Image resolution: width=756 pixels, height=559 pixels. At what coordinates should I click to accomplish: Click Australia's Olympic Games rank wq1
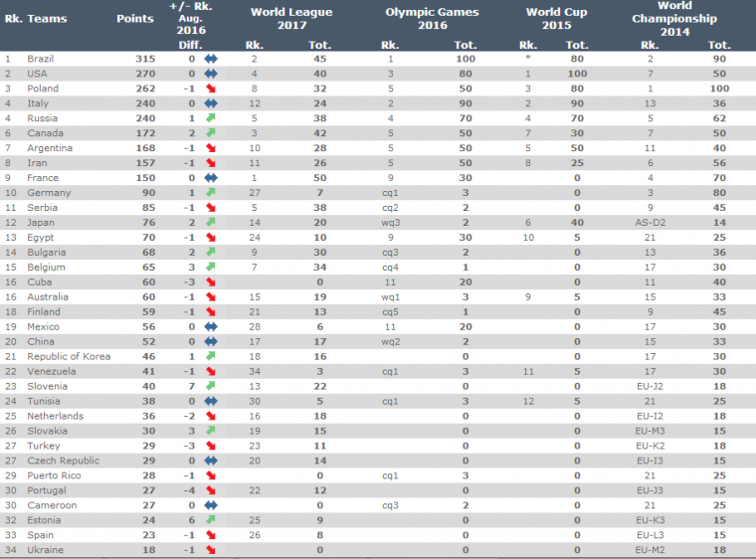click(391, 297)
